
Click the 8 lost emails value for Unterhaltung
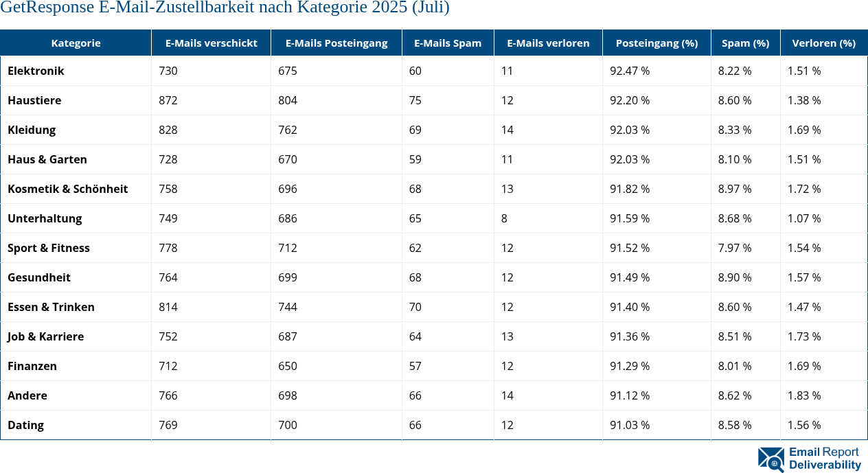(x=505, y=218)
